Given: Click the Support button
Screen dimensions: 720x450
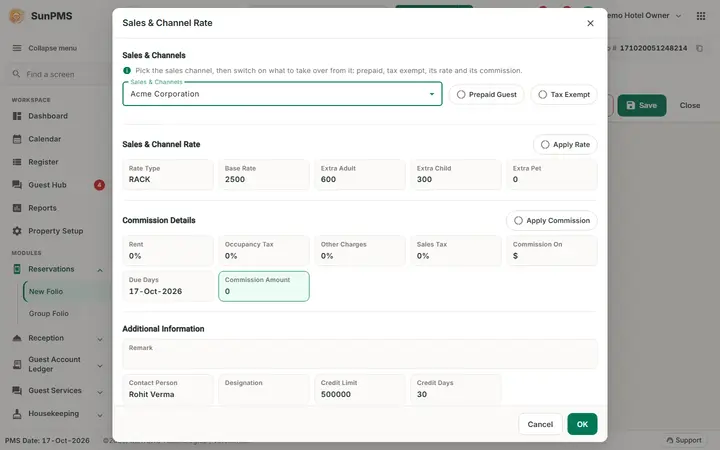Looking at the screenshot, I should (684, 440).
